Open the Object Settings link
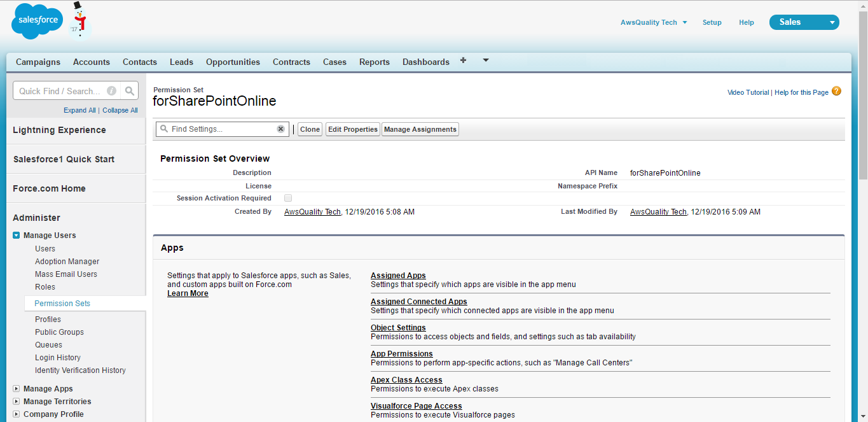This screenshot has height=422, width=868. point(398,328)
